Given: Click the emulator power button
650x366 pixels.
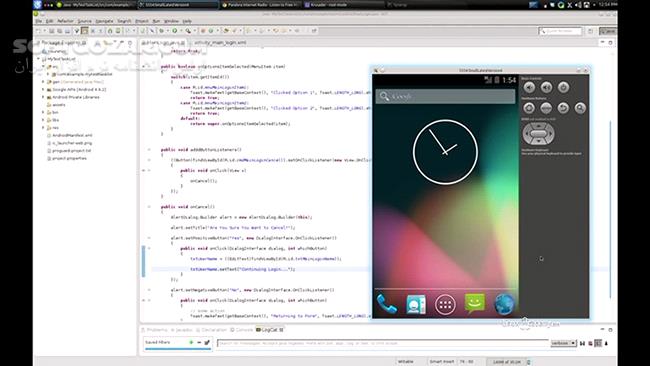Looking at the screenshot, I should click(x=563, y=87).
